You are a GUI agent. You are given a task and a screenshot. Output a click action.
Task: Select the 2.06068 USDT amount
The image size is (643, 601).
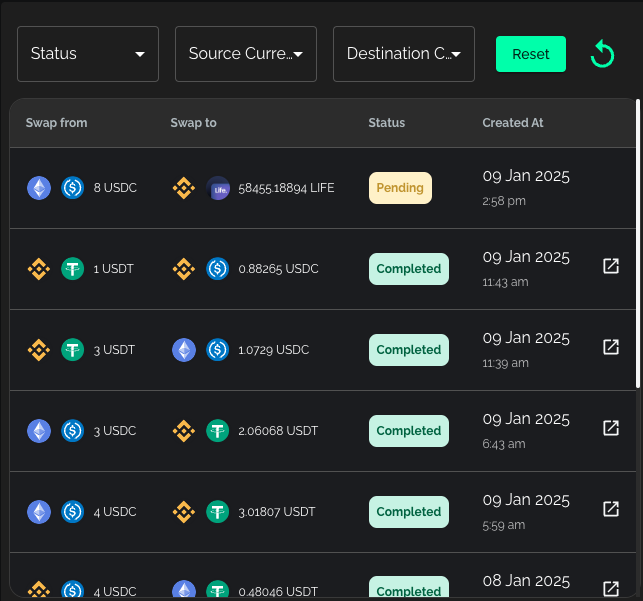(278, 431)
